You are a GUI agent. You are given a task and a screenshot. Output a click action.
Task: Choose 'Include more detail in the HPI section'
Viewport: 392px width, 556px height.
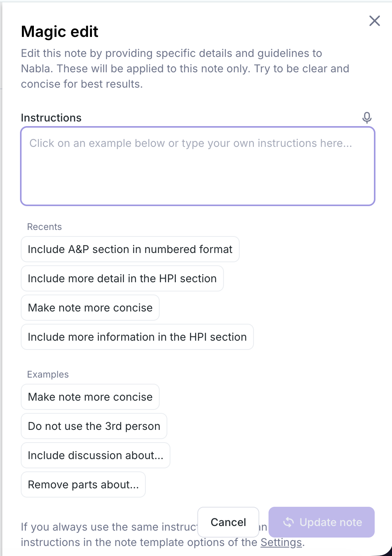click(122, 278)
